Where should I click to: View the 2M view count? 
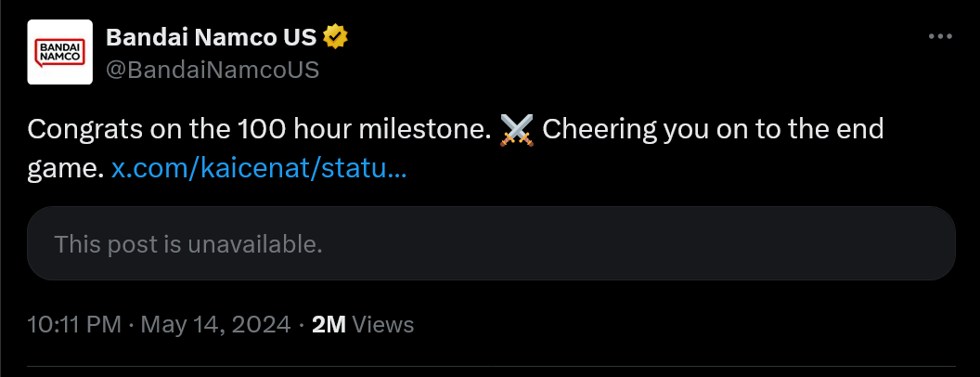(x=329, y=324)
